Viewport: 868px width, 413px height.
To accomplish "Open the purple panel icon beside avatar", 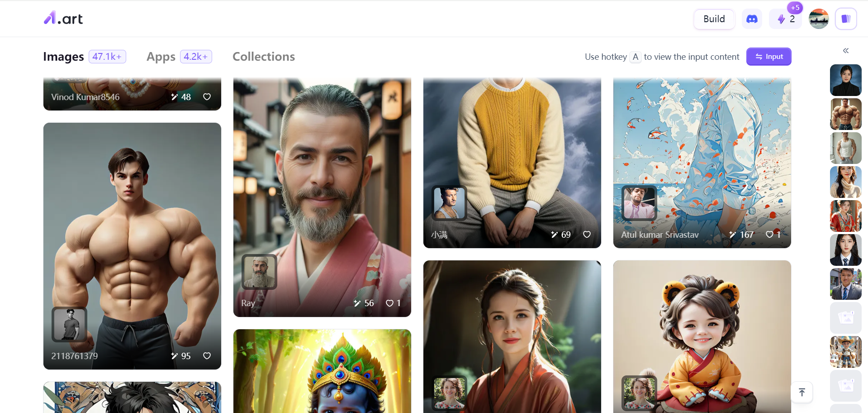I will tap(846, 19).
